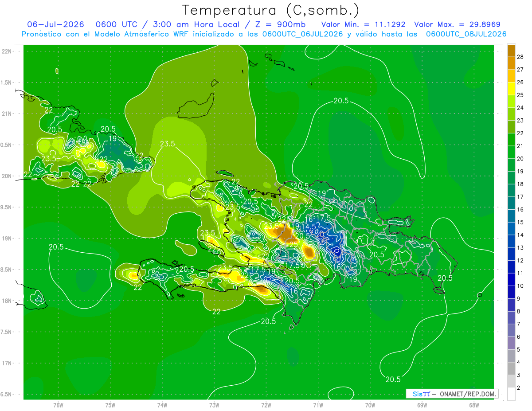532x411 pixels.
Task: Click the "74W" longitude axis label
Action: point(162,405)
